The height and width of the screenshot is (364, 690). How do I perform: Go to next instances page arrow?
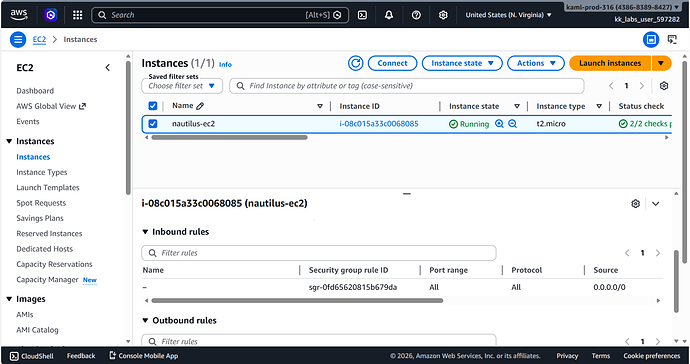coord(642,86)
